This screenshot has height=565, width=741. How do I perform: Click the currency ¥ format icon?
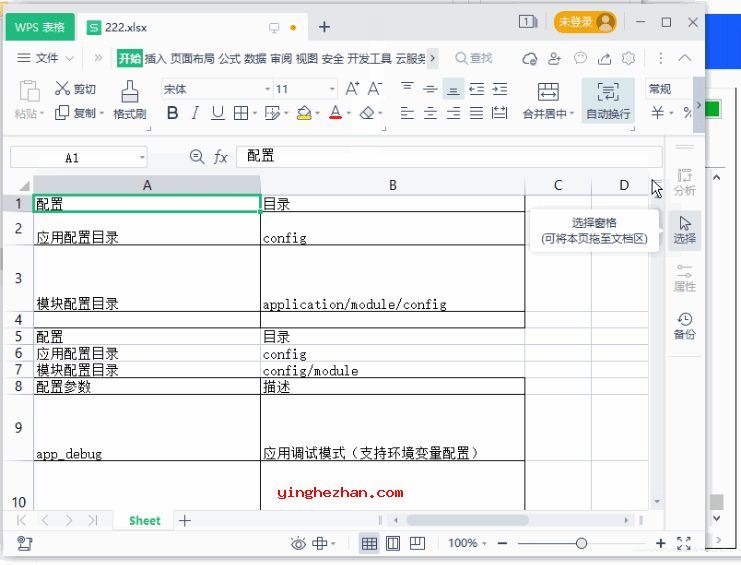click(657, 113)
